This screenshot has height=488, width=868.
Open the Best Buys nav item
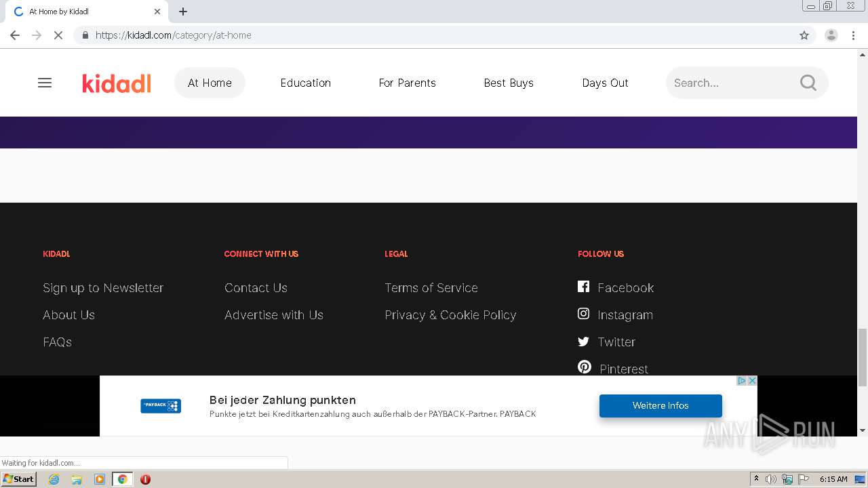click(509, 83)
